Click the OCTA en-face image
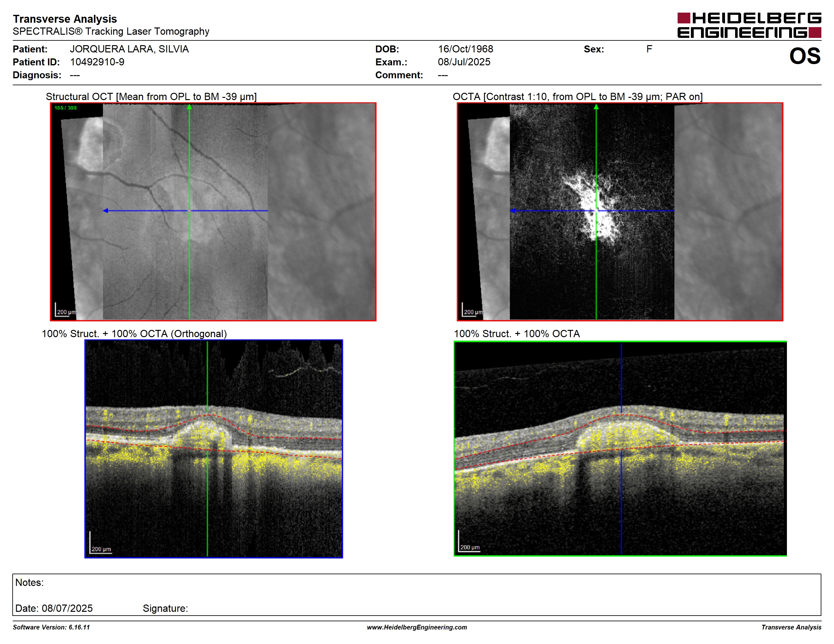 pos(620,212)
